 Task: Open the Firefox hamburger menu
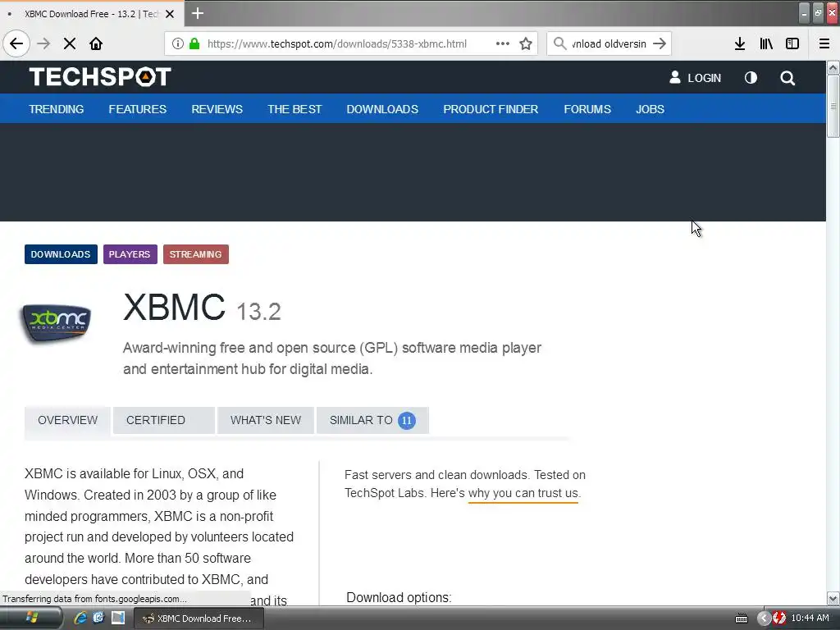(824, 43)
